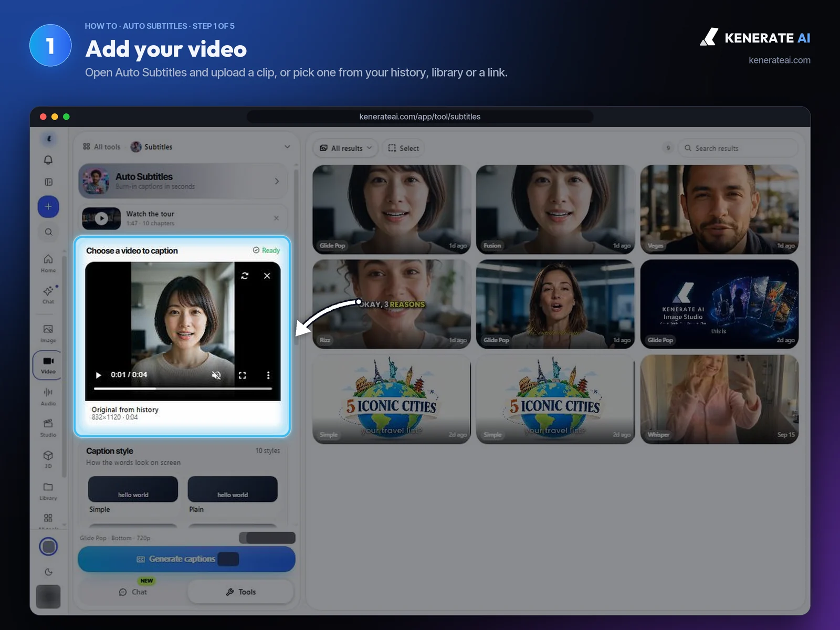Open the Image section in sidebar
Image resolution: width=840 pixels, height=630 pixels.
pos(48,333)
